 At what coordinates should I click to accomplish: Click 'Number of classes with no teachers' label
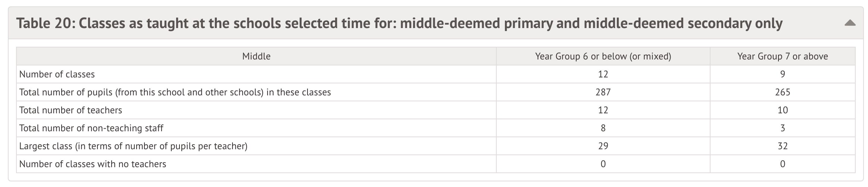(x=93, y=164)
